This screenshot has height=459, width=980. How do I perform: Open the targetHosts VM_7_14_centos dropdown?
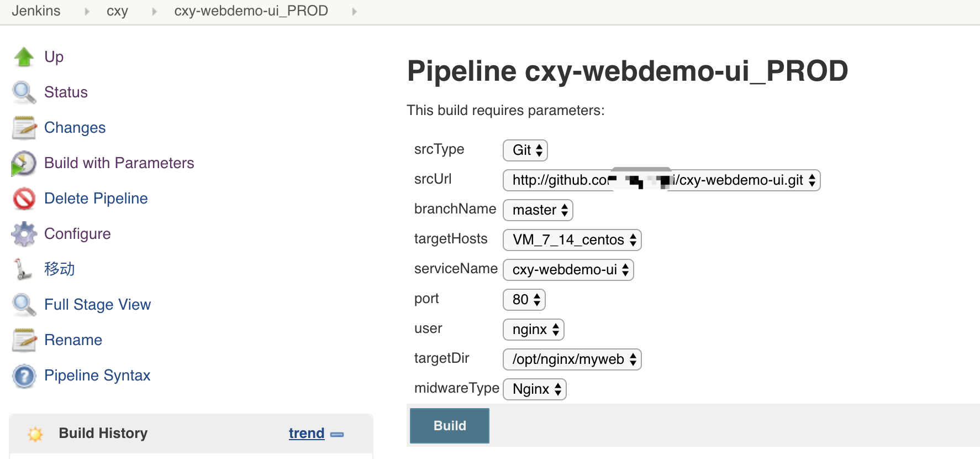572,240
